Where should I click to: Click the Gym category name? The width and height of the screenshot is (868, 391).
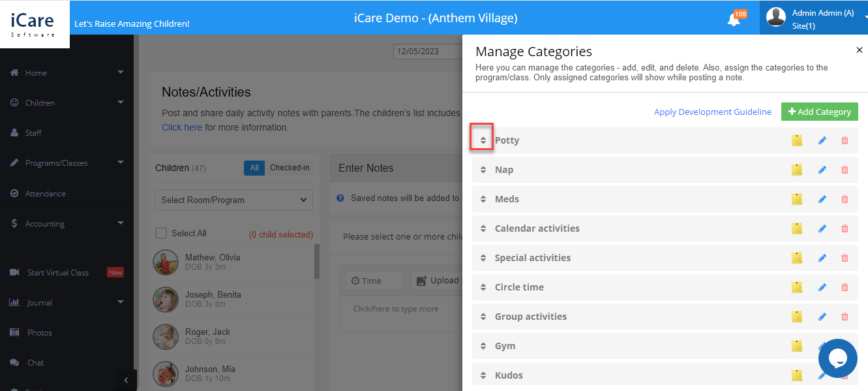tap(505, 346)
